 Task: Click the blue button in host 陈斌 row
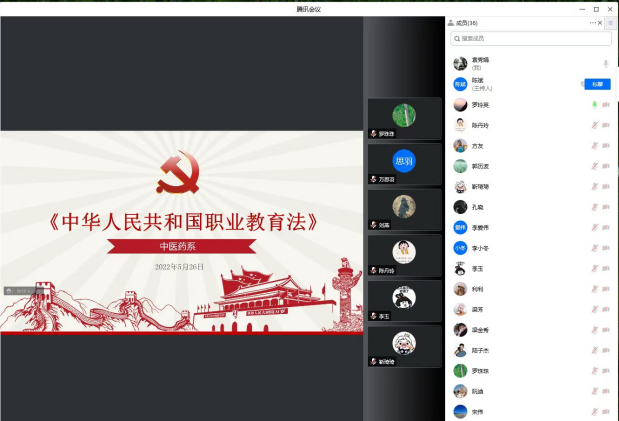coord(597,84)
